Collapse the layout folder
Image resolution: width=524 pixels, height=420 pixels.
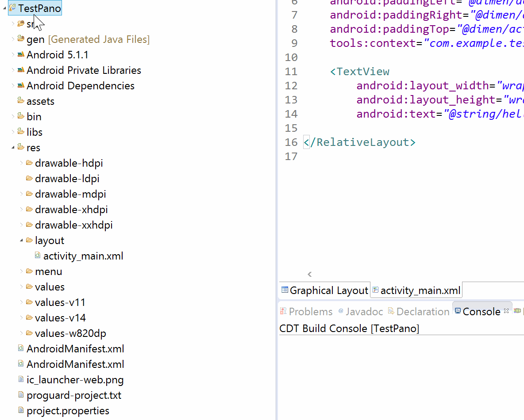(x=21, y=240)
